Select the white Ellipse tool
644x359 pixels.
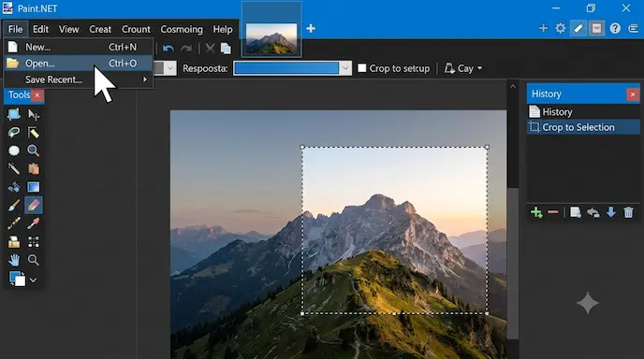click(x=13, y=151)
